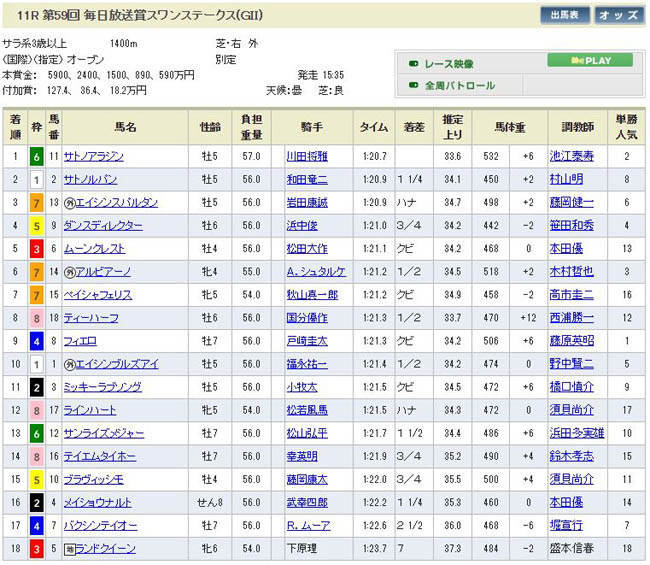Click the yellow frame 5 badge for ダンスディレクター
Image resolution: width=650 pixels, height=565 pixels.
(36, 226)
